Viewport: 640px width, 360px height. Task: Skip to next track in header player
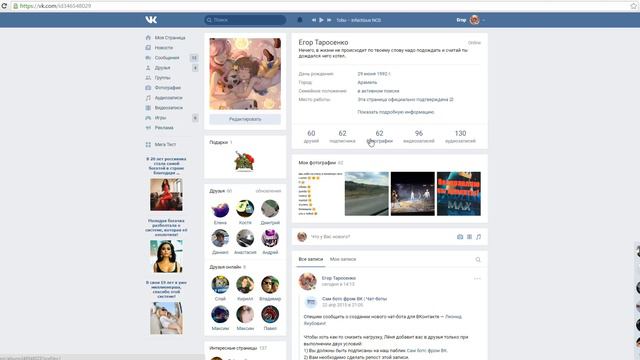click(329, 20)
